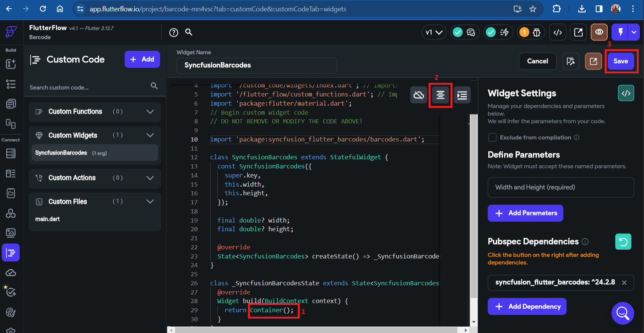Viewport: 644px width, 333px height.
Task: Click the indent code icon
Action: click(x=462, y=95)
